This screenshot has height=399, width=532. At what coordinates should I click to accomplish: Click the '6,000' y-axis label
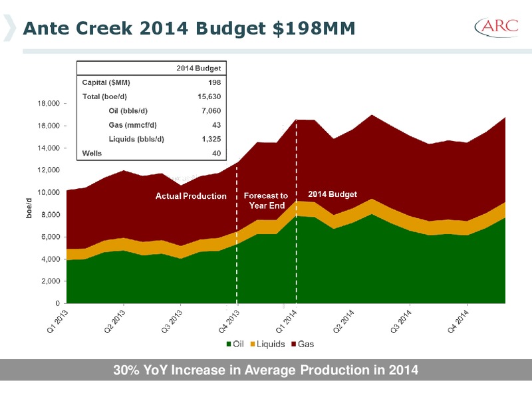point(51,237)
